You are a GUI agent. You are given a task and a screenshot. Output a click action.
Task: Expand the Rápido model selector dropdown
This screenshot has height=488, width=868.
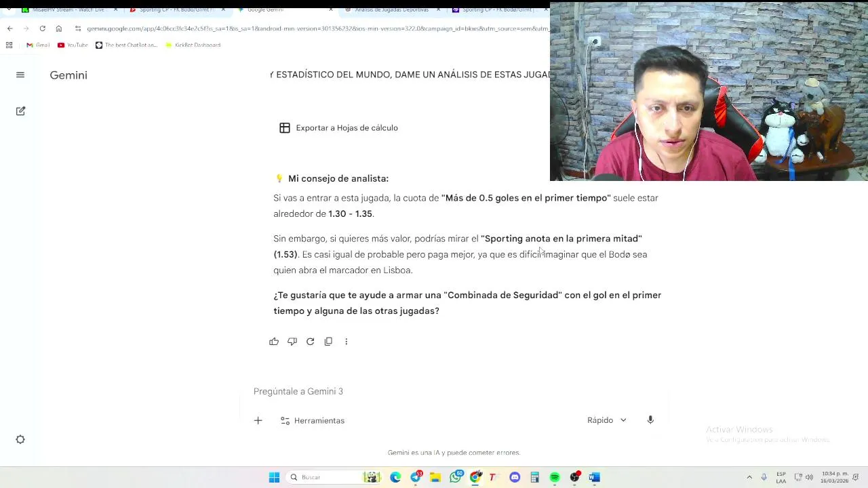[607, 420]
